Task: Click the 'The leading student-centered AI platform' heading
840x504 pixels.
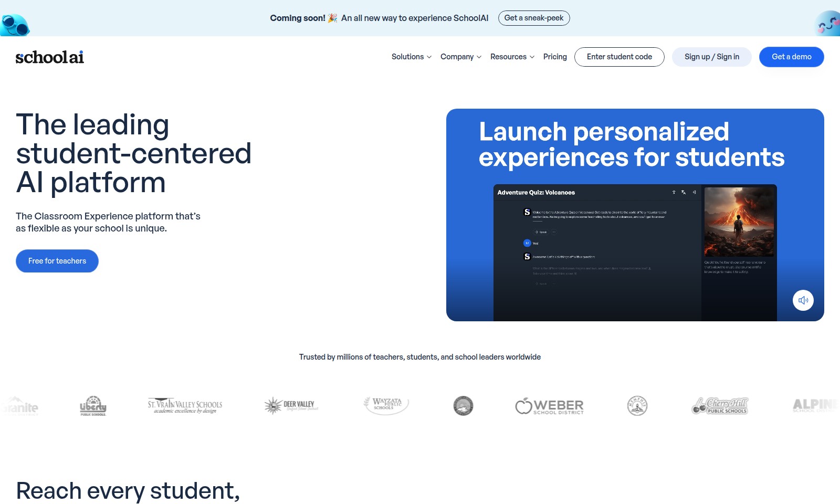Action: point(133,153)
